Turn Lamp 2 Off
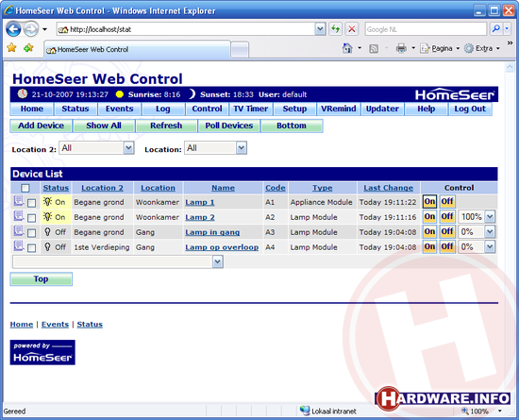 click(447, 217)
